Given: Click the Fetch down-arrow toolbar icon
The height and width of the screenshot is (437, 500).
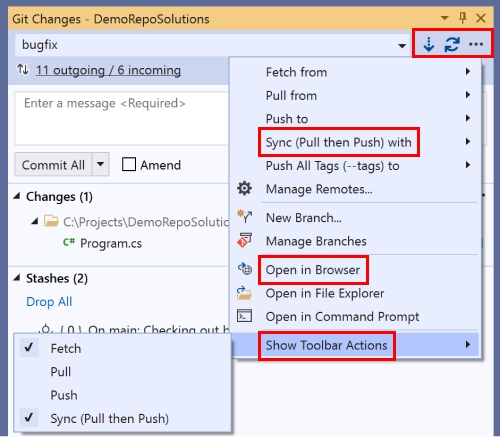Looking at the screenshot, I should click(x=428, y=44).
